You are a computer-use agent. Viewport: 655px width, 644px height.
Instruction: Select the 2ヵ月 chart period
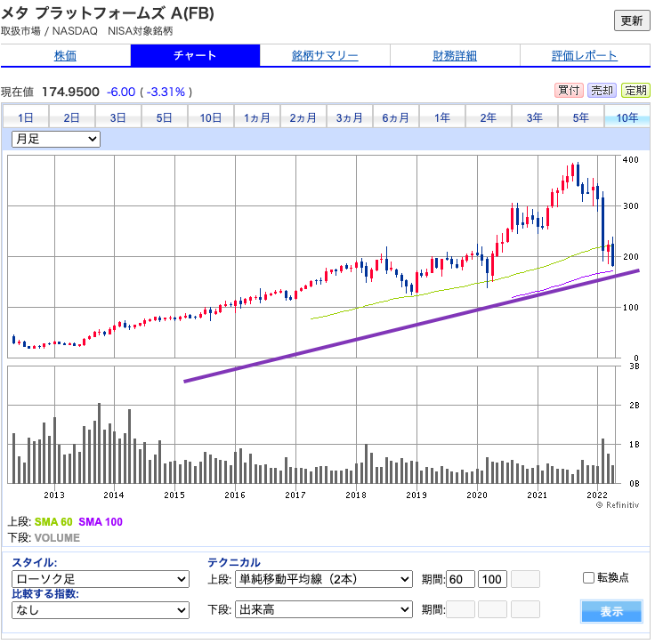(303, 117)
